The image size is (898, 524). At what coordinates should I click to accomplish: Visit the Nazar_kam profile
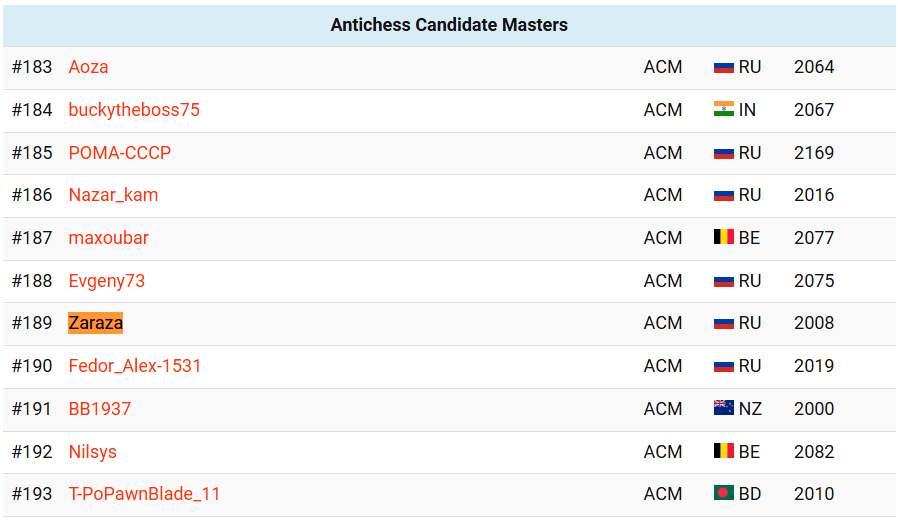point(113,195)
